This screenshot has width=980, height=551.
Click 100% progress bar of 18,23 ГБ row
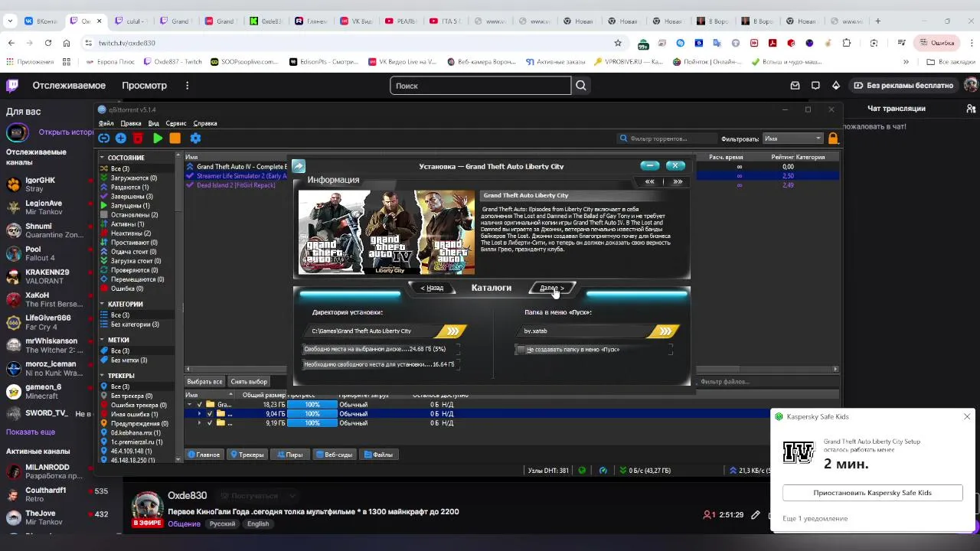[x=312, y=405]
